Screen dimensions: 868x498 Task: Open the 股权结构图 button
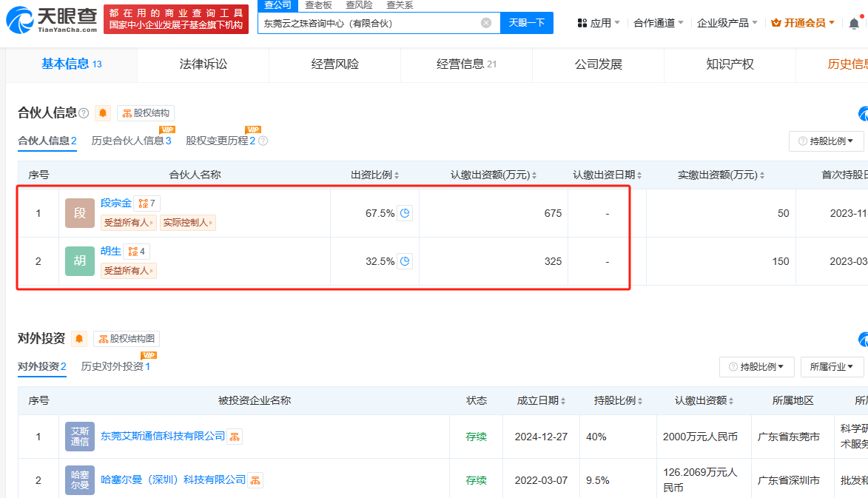(x=127, y=339)
